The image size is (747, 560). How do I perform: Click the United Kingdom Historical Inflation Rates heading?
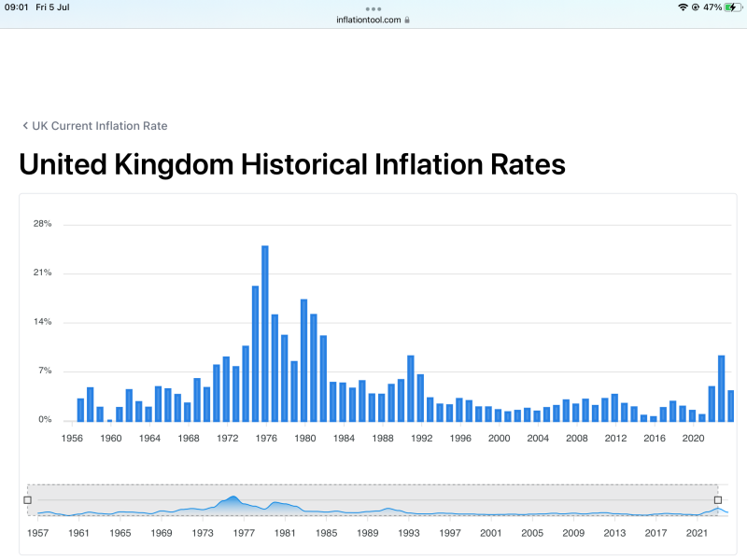pos(292,165)
